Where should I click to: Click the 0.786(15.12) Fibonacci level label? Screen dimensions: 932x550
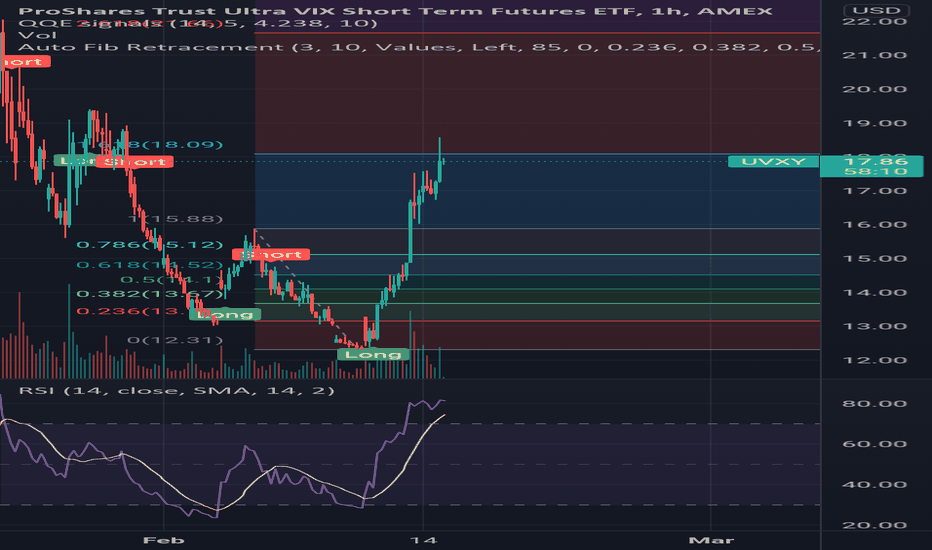149,244
